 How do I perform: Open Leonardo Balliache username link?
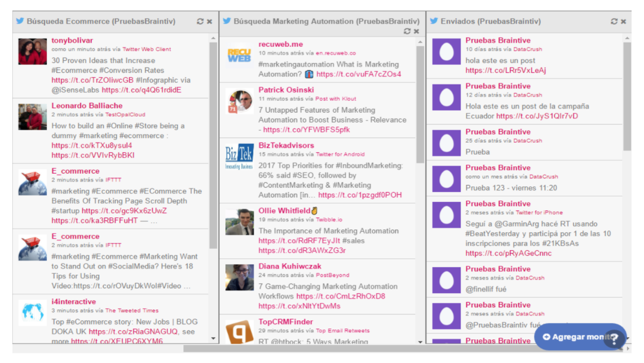point(87,106)
